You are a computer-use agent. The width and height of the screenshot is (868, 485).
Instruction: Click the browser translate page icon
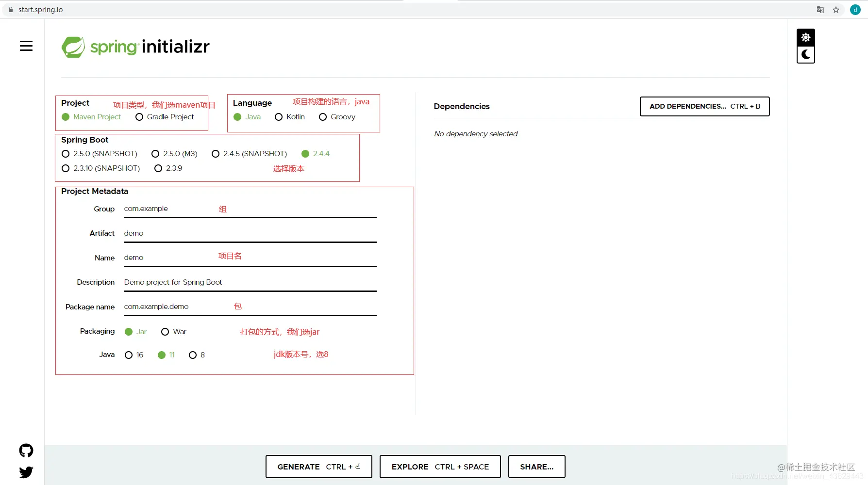click(820, 10)
